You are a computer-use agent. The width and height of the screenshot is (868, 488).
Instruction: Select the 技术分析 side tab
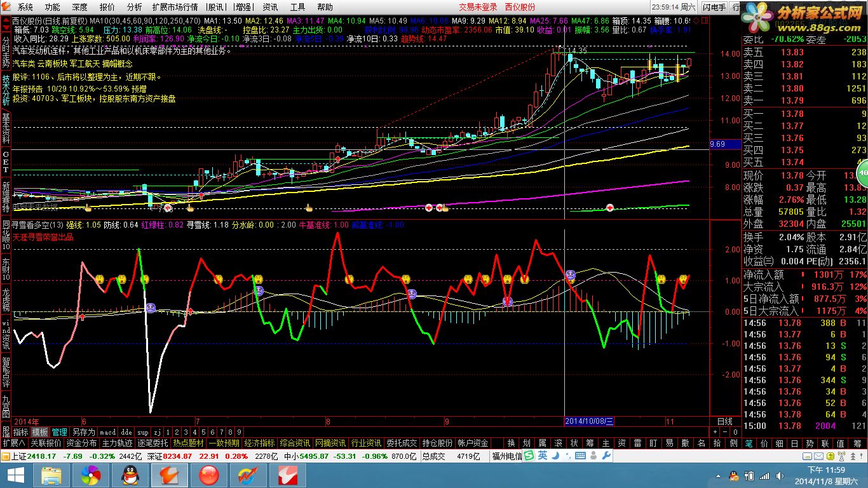coord(6,90)
